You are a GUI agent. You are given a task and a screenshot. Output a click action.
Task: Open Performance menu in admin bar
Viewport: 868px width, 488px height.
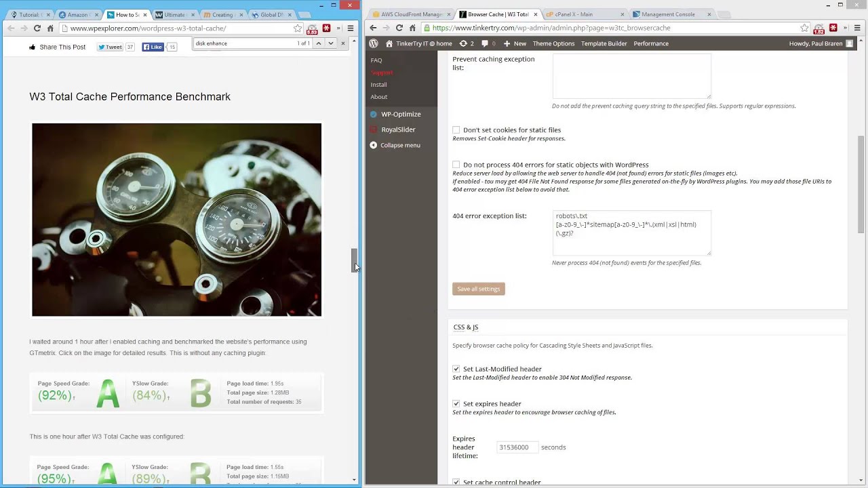(651, 43)
